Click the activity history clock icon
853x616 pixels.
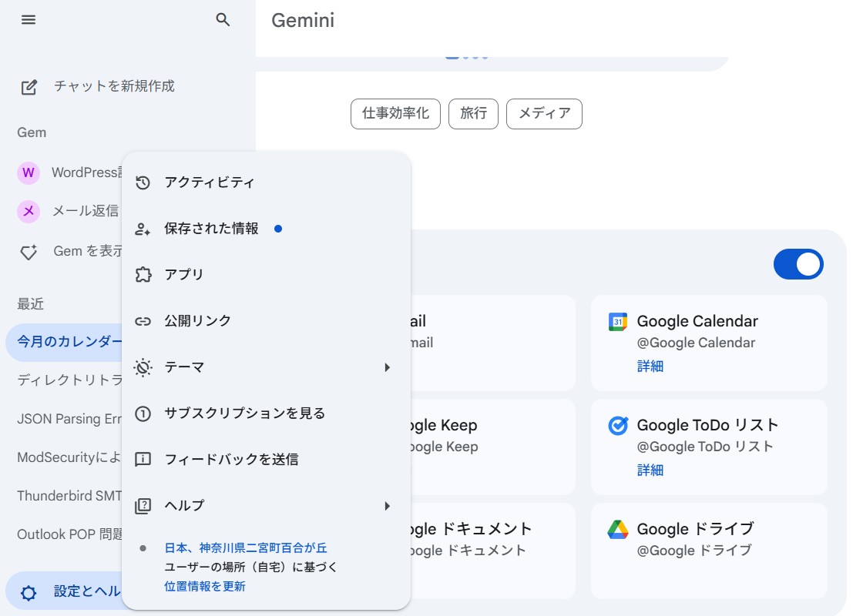pyautogui.click(x=143, y=182)
